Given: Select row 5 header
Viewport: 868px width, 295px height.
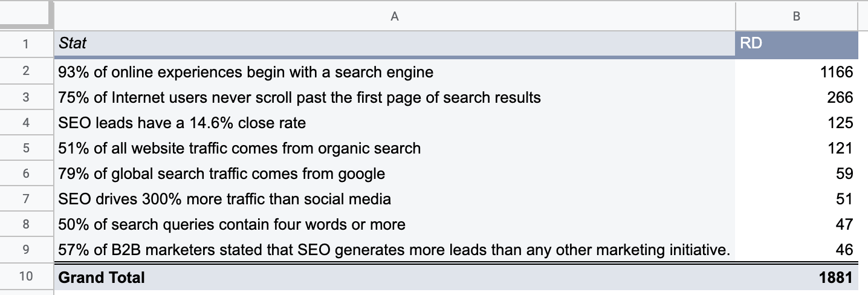Looking at the screenshot, I should [26, 149].
